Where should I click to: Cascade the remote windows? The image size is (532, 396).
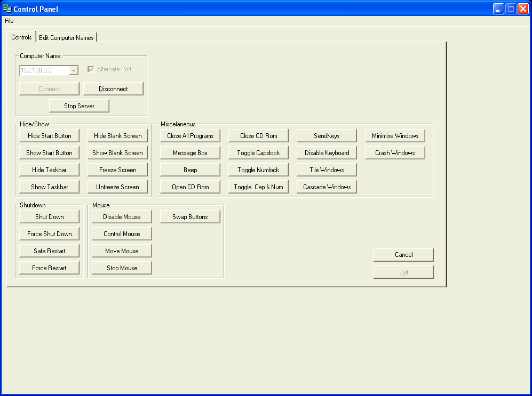tap(327, 187)
